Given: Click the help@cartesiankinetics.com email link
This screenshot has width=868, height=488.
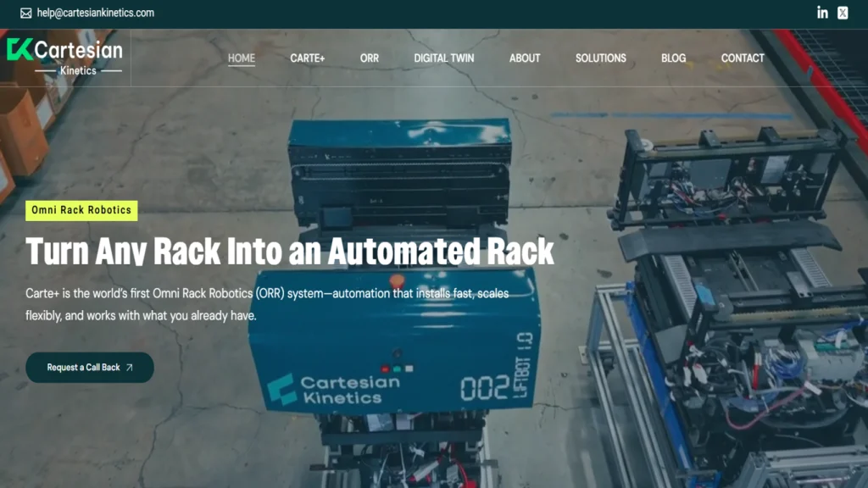Looking at the screenshot, I should (96, 13).
